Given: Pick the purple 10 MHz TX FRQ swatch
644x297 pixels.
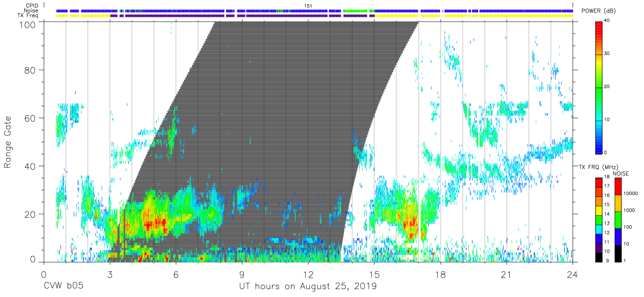Looking at the screenshot, I should pos(599,248).
